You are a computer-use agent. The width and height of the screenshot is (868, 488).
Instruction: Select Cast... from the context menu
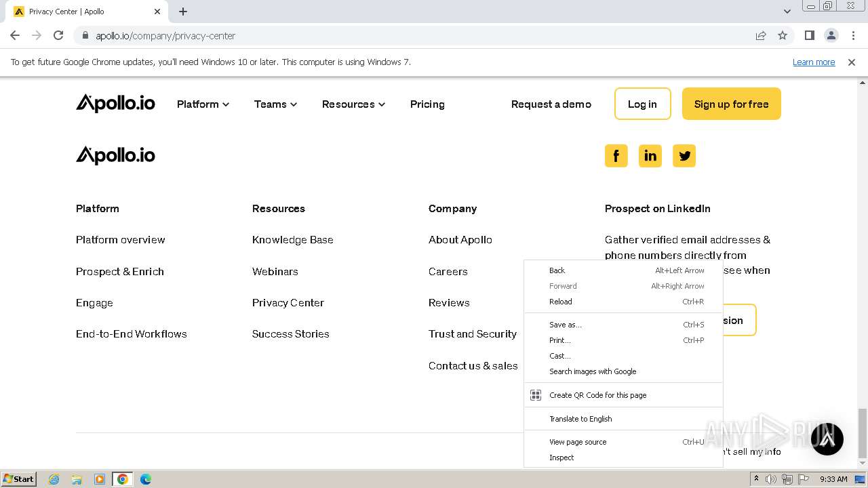(x=623, y=356)
